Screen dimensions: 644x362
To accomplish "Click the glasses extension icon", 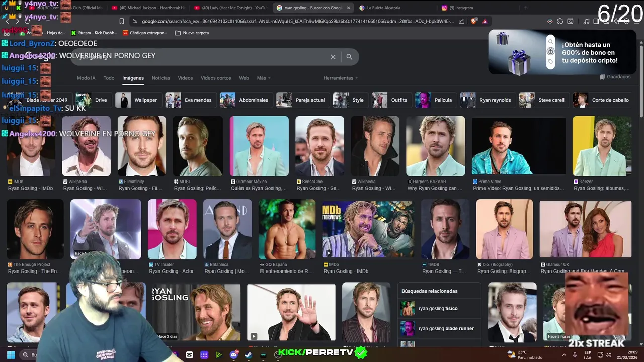I will click(x=550, y=21).
